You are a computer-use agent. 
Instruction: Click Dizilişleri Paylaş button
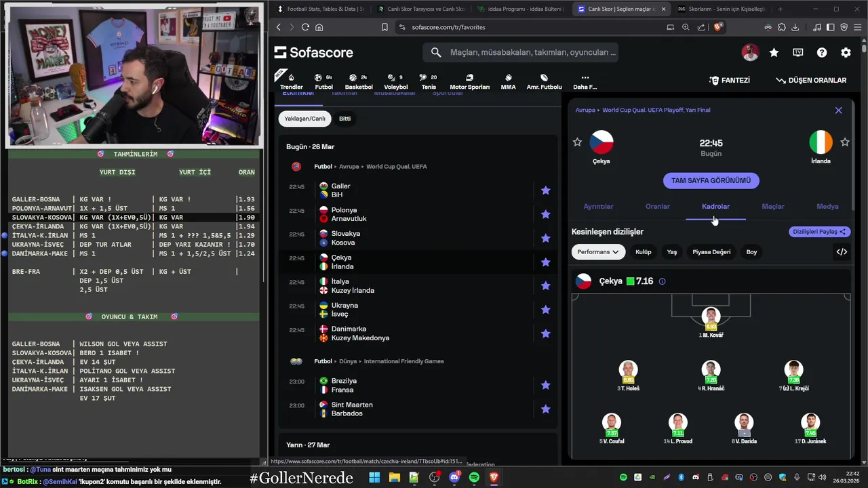tap(820, 232)
